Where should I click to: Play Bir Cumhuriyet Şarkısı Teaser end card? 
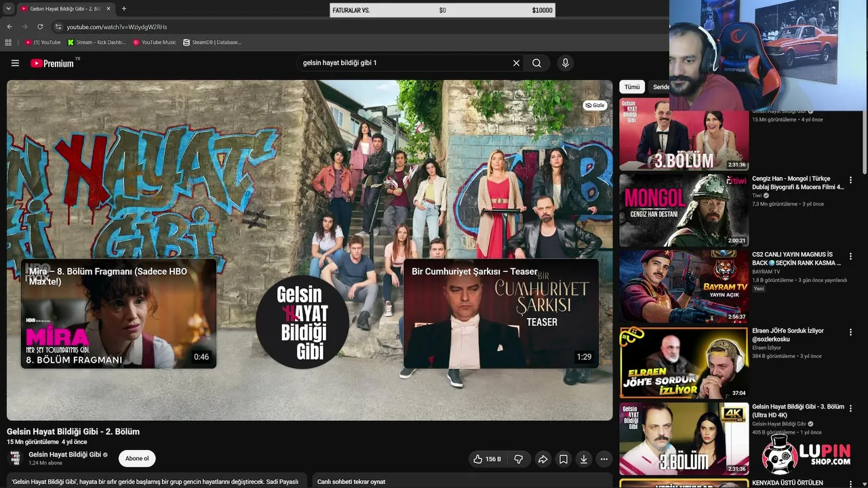[x=501, y=314]
